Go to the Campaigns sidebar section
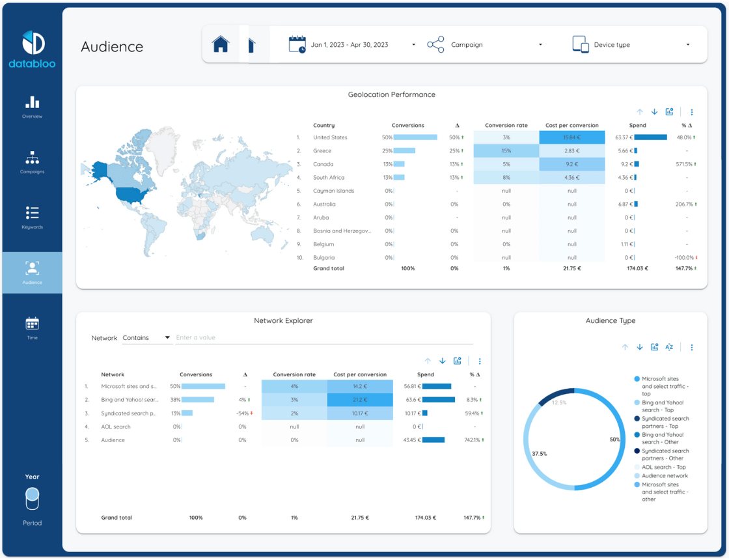 tap(32, 162)
